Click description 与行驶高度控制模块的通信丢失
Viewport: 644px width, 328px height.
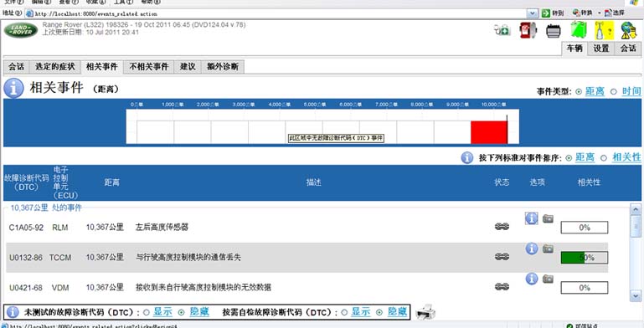[188, 258]
